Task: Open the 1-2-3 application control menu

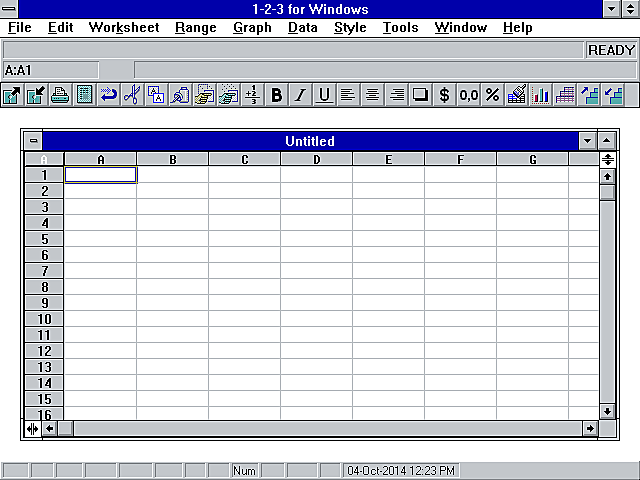Action: [9, 9]
